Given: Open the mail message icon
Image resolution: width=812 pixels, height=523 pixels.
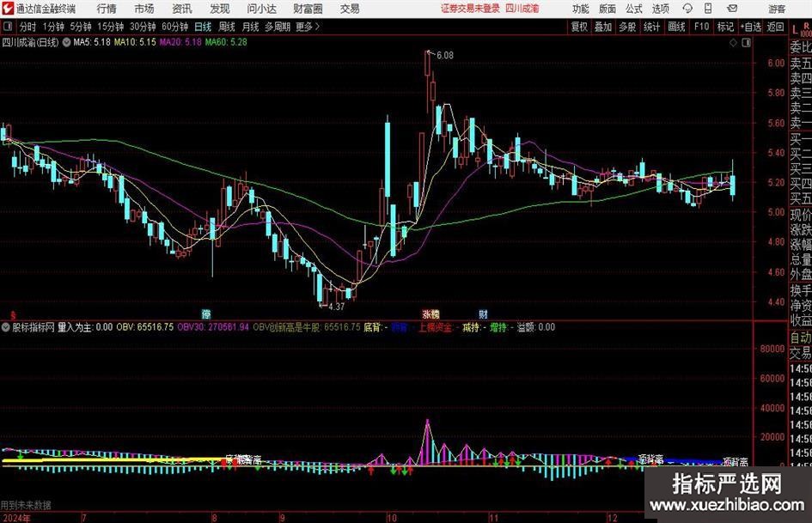Looking at the screenshot, I should (x=732, y=9).
